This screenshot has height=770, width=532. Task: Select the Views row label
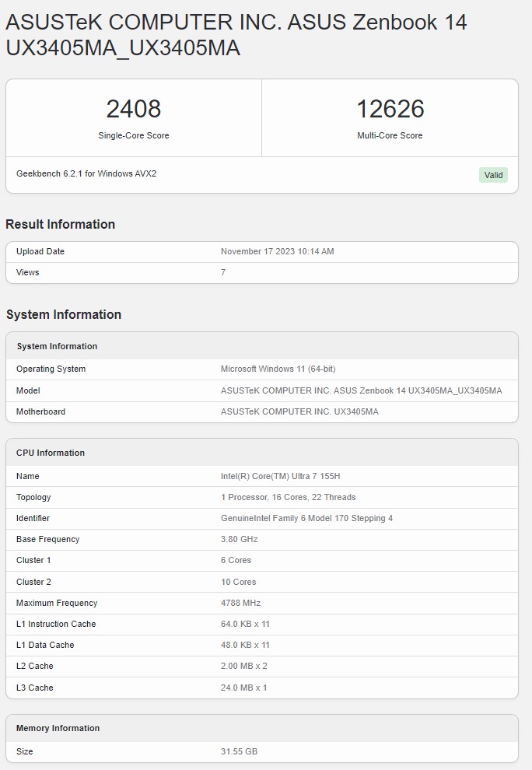[x=27, y=272]
